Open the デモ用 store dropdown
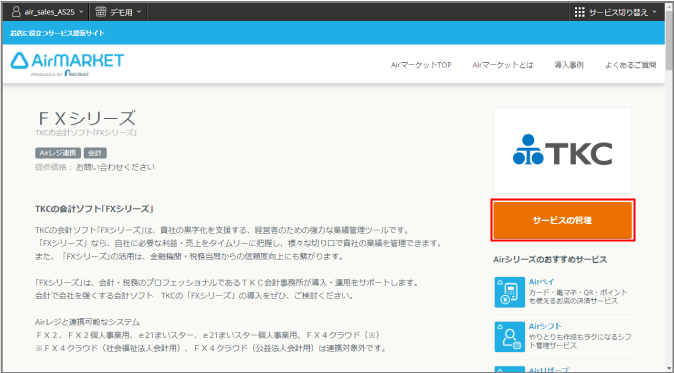The width and height of the screenshot is (674, 373). coord(118,12)
